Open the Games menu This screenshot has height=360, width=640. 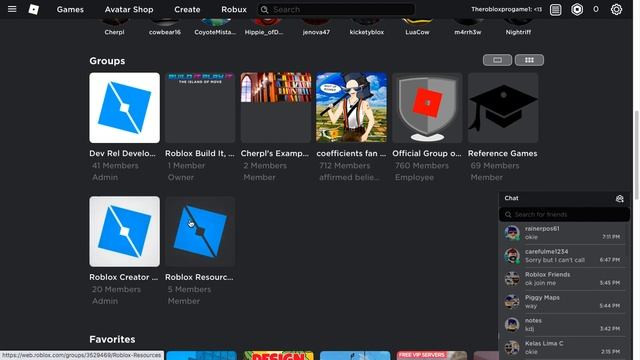70,9
